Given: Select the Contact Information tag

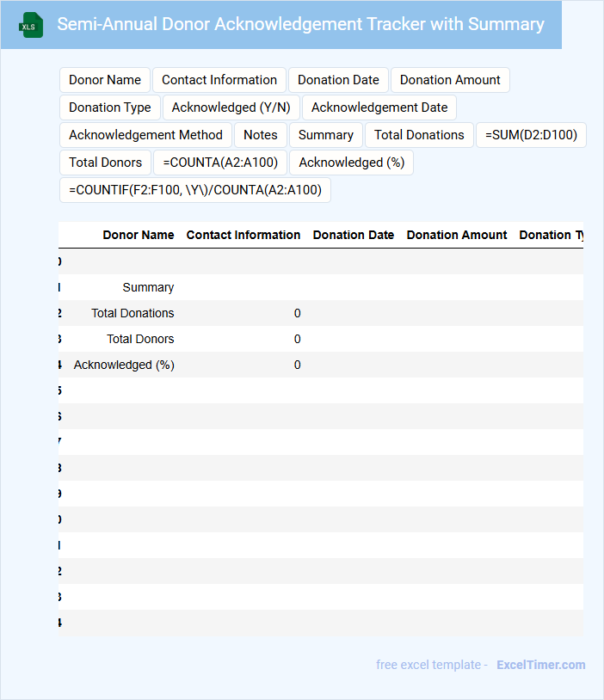Looking at the screenshot, I should (219, 80).
